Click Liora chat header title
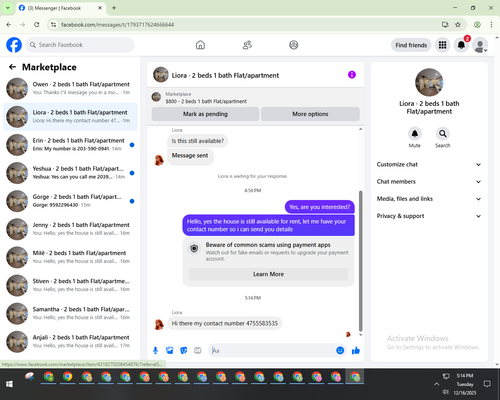This screenshot has width=500, height=400. [x=225, y=75]
